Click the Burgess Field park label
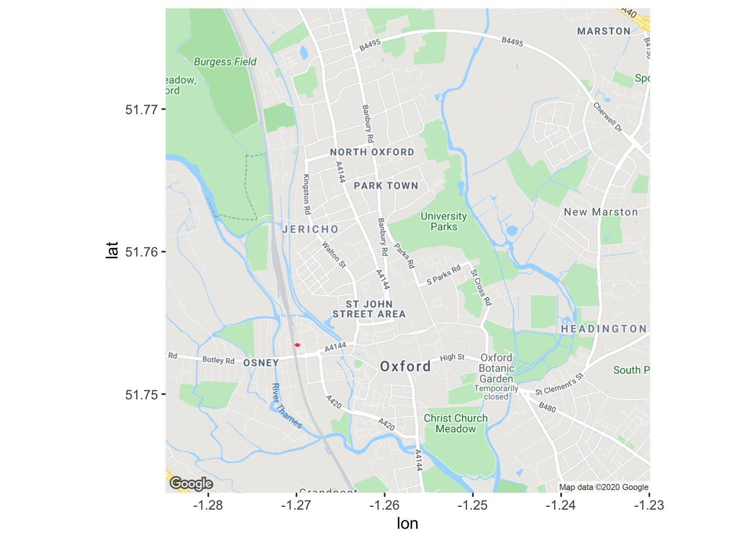Image resolution: width=756 pixels, height=540 pixels. coord(225,62)
